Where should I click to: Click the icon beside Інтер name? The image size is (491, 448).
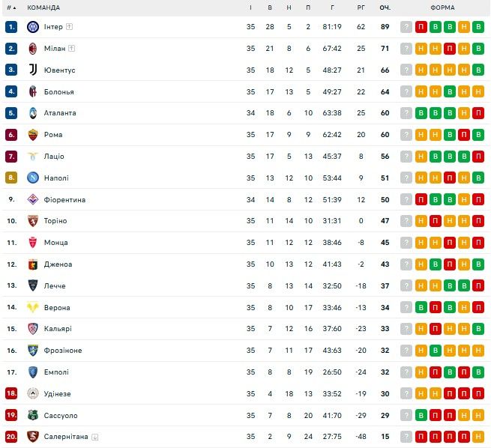click(70, 27)
